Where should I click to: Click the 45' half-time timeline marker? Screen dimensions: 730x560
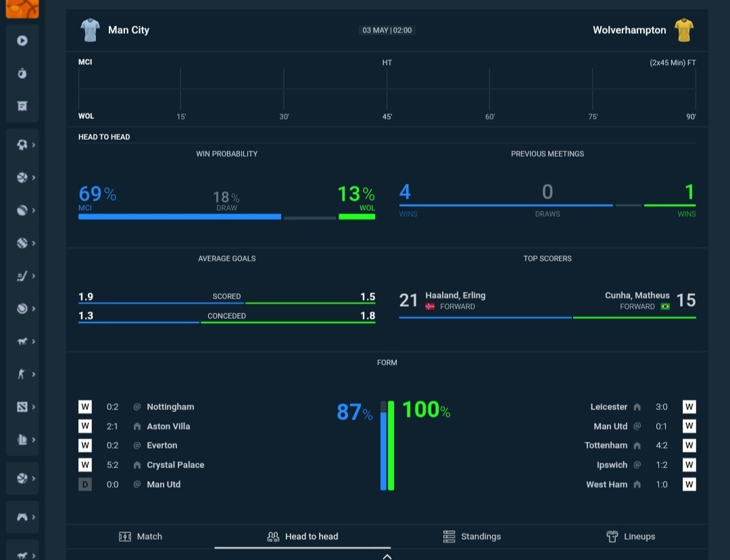pyautogui.click(x=387, y=117)
